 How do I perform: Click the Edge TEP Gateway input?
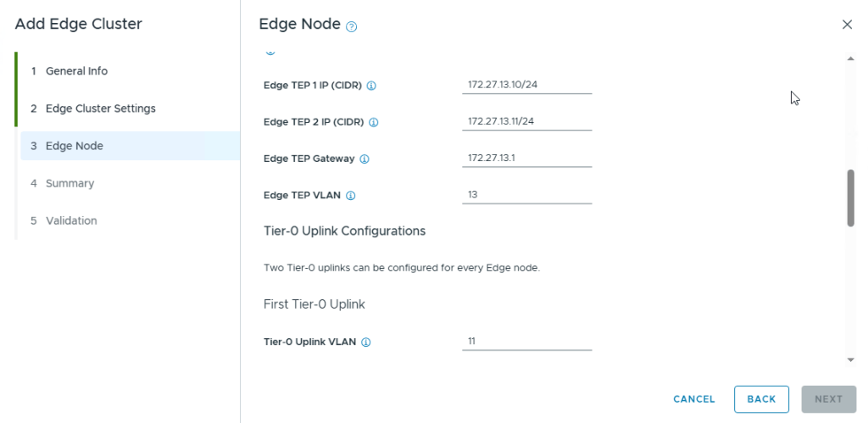pyautogui.click(x=527, y=158)
